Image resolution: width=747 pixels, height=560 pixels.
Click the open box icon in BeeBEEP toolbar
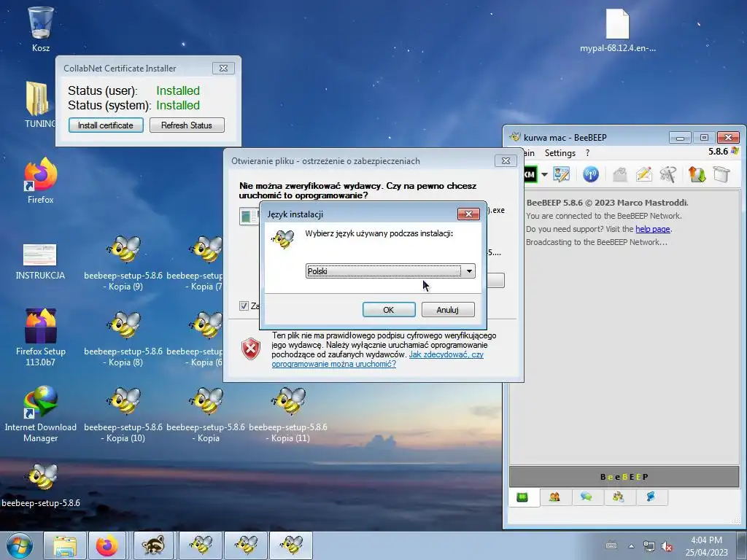point(721,174)
